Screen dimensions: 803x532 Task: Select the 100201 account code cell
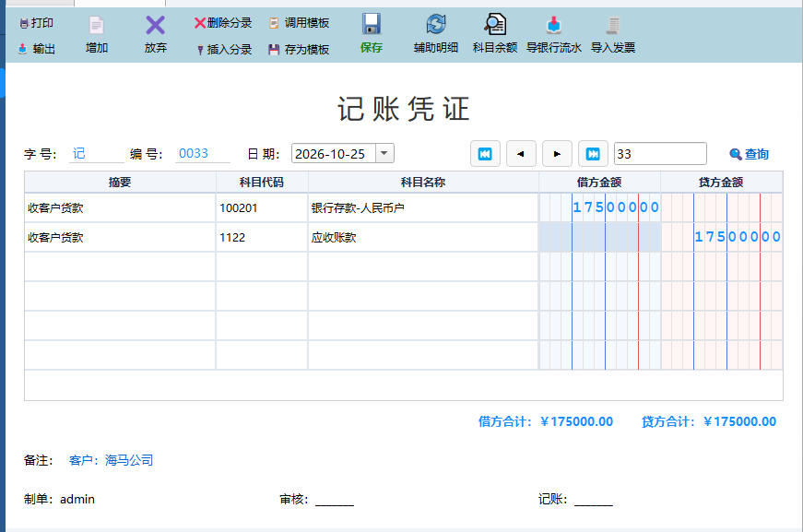[262, 207]
